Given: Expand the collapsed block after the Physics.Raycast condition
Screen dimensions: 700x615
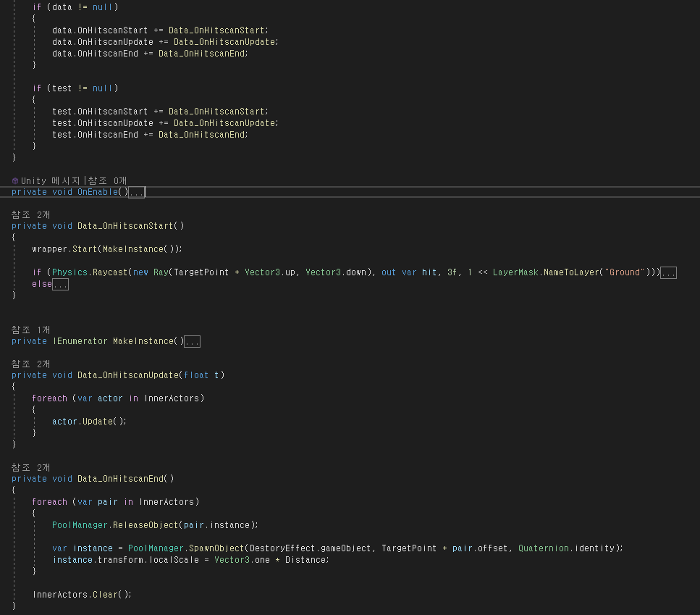Looking at the screenshot, I should coord(668,273).
